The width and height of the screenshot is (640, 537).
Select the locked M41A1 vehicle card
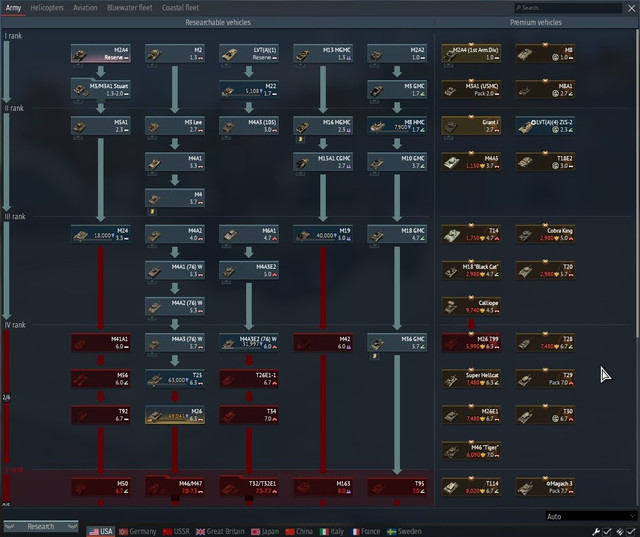click(x=101, y=342)
